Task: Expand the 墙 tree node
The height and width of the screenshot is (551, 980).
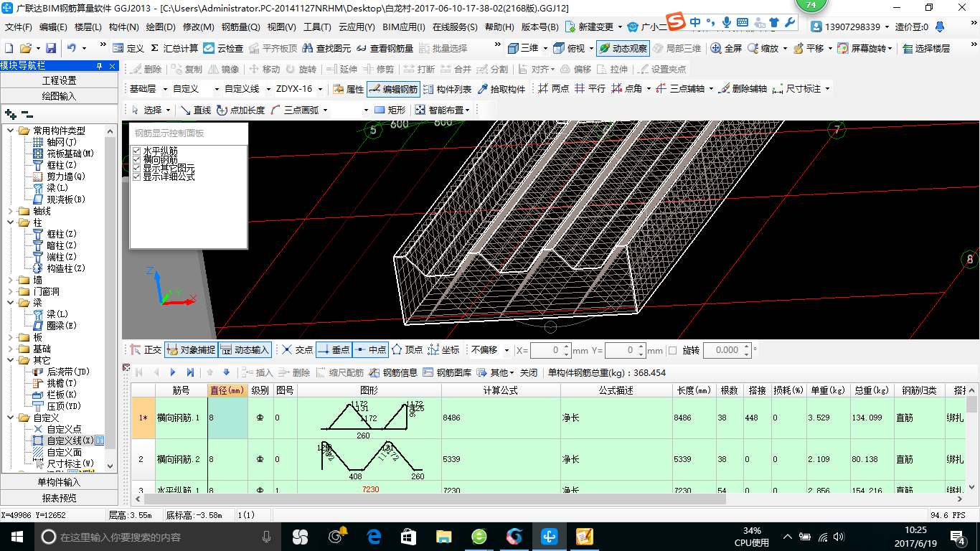Action: 10,280
